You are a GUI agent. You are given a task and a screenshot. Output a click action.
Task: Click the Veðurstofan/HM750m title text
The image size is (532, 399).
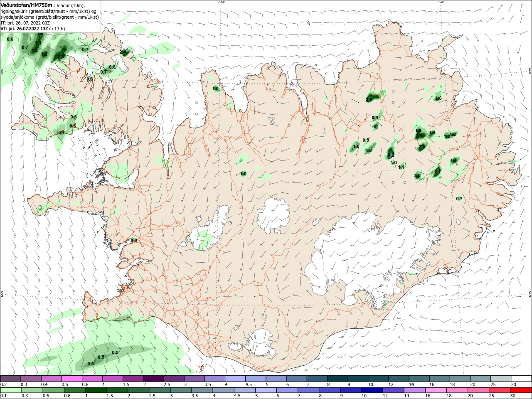[x=27, y=5]
